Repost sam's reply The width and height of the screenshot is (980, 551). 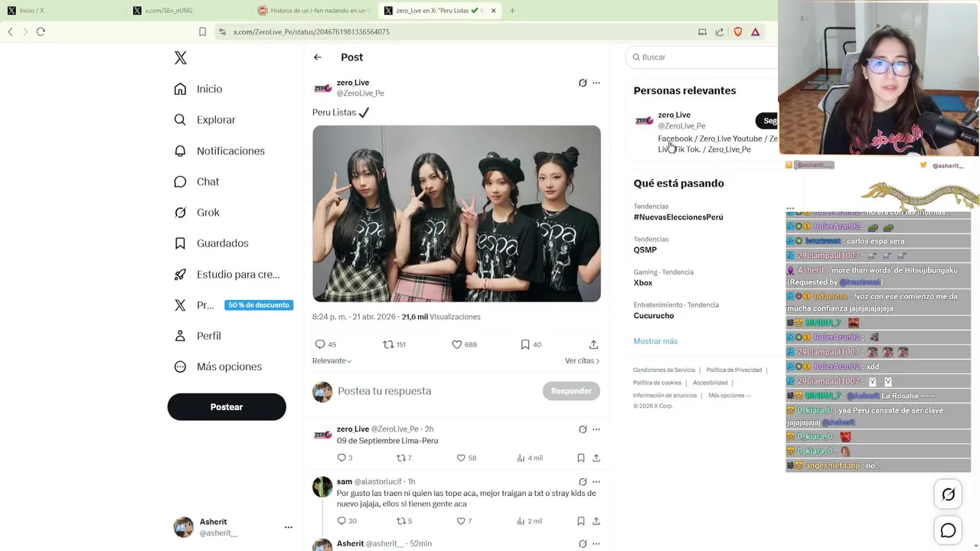tap(400, 521)
